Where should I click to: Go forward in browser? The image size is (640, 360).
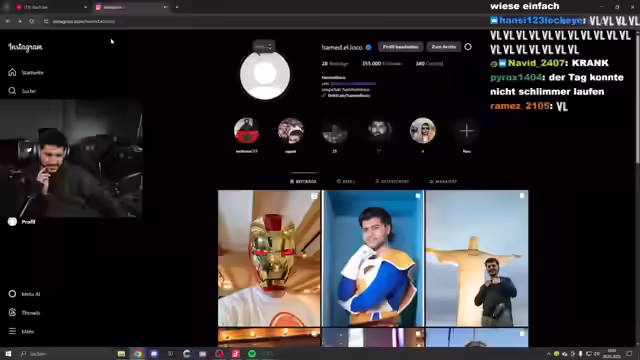20,21
